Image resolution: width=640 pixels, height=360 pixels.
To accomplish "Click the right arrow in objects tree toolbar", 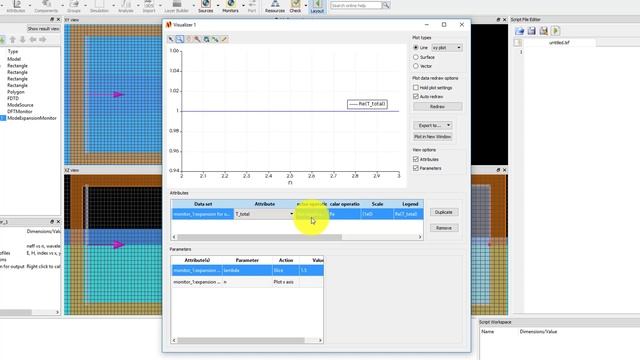I will 42,40.
